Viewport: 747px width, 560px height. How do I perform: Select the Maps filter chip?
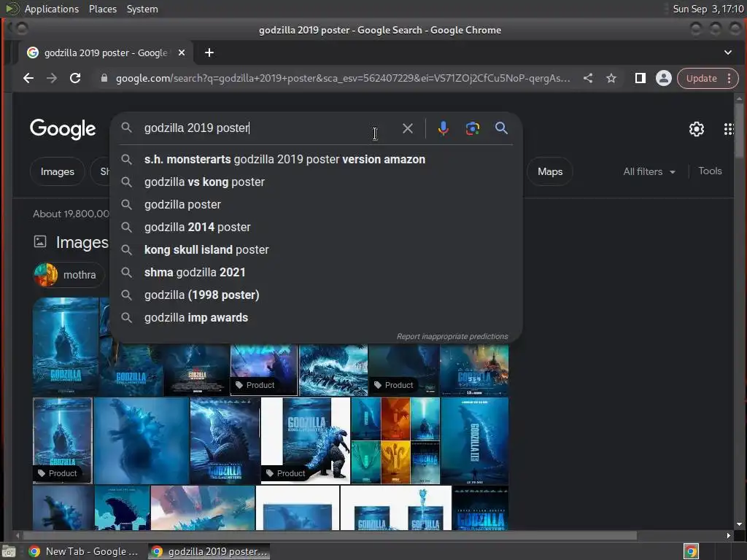coord(550,171)
